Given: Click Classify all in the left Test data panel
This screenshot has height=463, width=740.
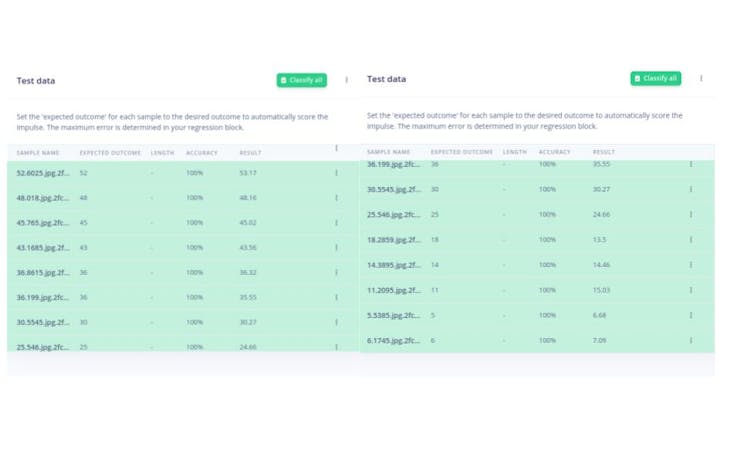Looking at the screenshot, I should point(302,80).
